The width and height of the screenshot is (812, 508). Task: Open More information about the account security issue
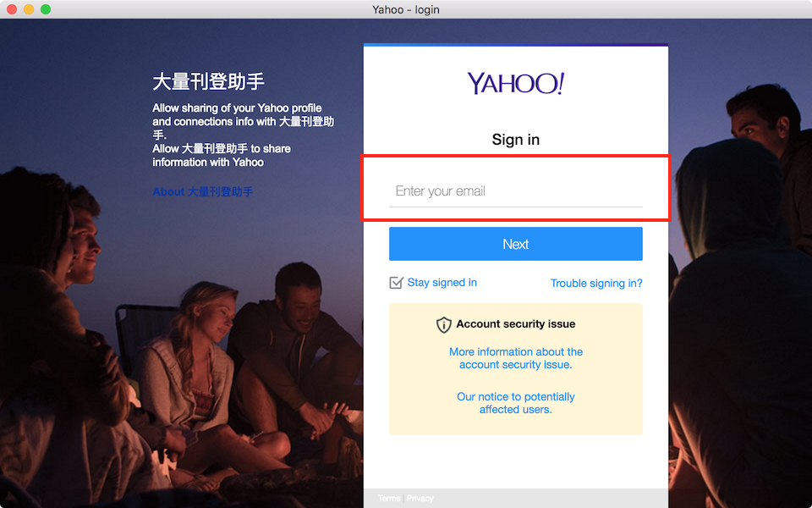point(515,358)
